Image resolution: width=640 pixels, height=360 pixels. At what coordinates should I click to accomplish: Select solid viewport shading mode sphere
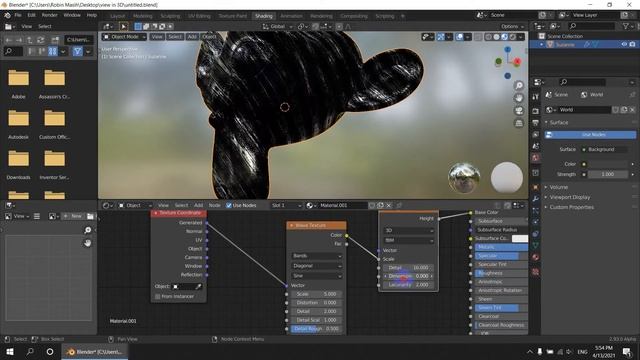coord(496,37)
